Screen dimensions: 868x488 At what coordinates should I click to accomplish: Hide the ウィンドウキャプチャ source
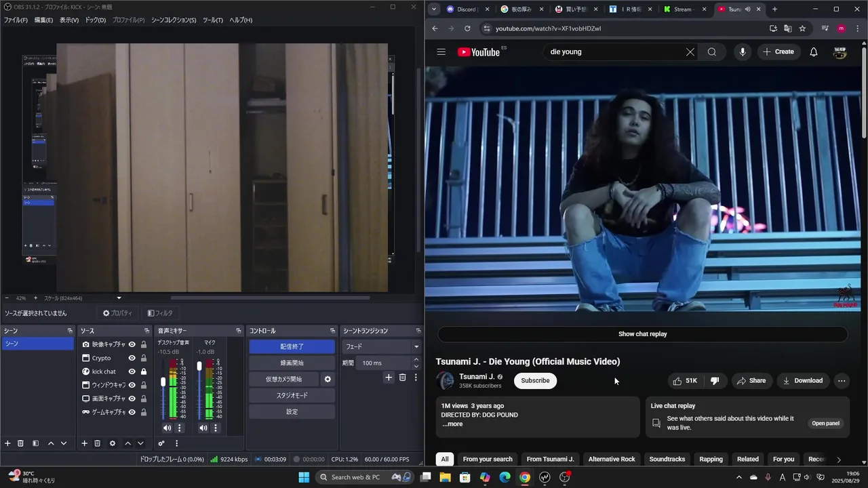tap(132, 385)
